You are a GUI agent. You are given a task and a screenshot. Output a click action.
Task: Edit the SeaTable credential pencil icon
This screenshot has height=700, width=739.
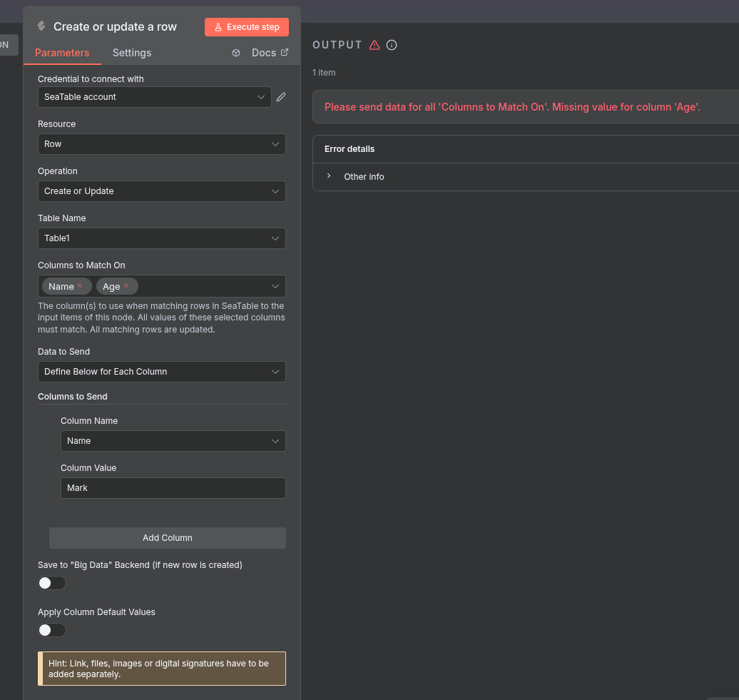click(281, 97)
